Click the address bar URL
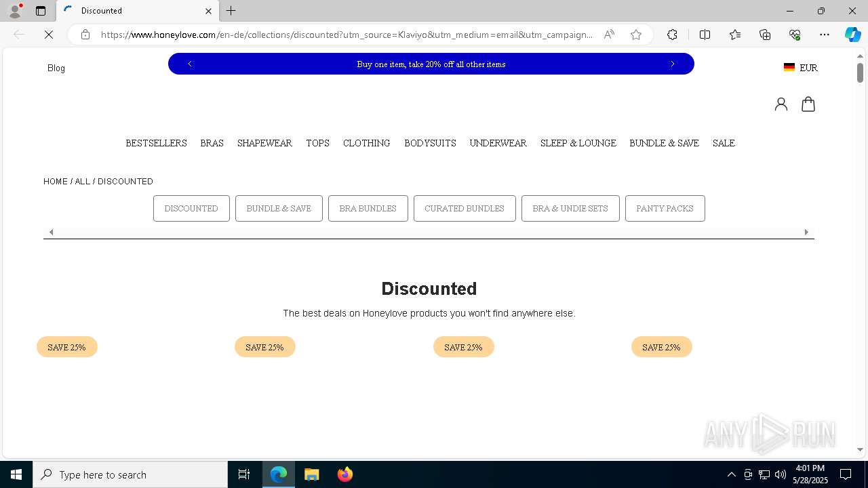The image size is (868, 488). (x=347, y=35)
